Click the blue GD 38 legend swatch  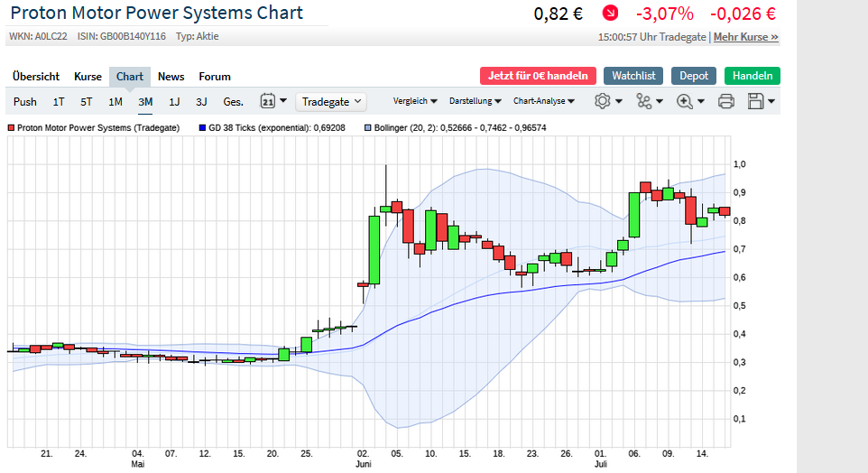[202, 128]
